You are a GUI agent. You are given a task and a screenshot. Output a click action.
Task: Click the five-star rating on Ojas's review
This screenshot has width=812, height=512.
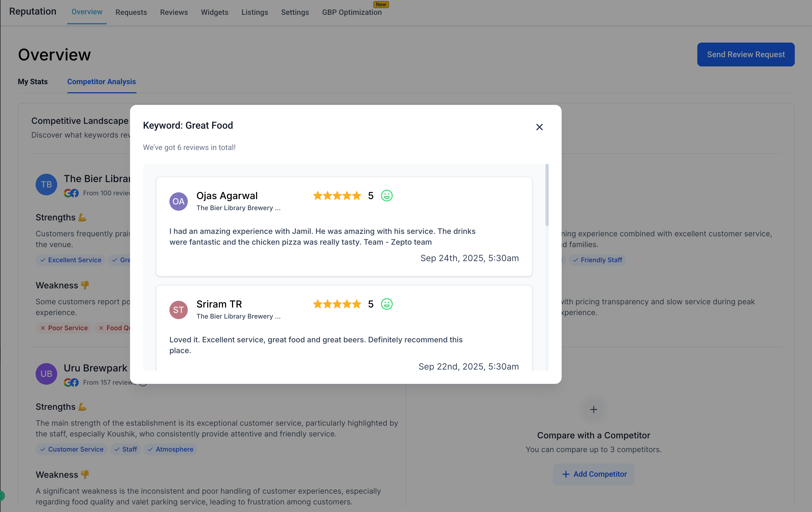click(337, 196)
